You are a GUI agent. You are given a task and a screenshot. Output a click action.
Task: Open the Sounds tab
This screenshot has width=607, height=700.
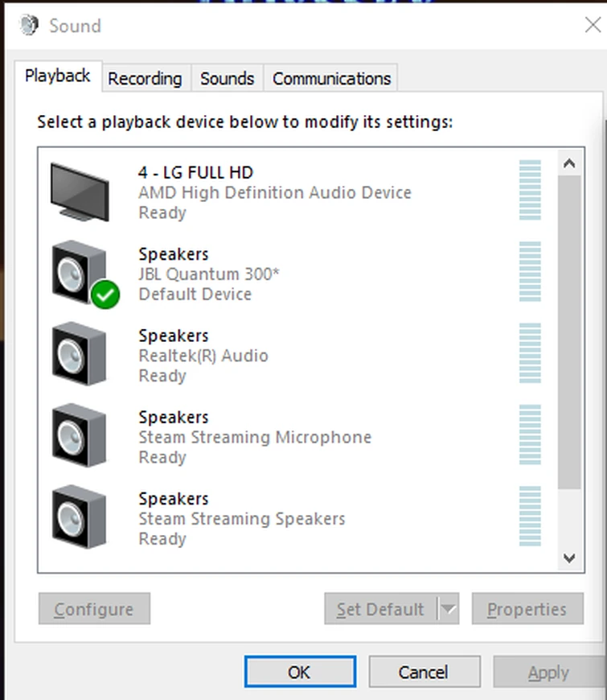coord(228,79)
